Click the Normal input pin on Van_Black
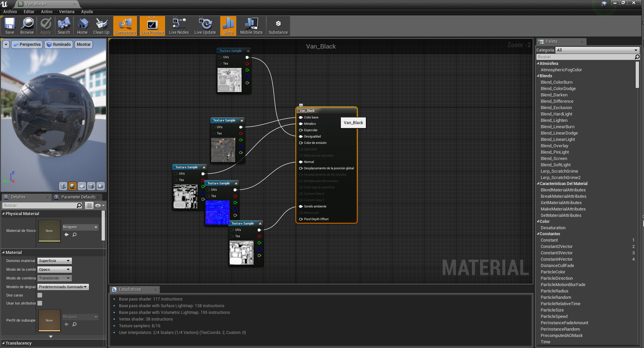The image size is (644, 348). click(301, 162)
